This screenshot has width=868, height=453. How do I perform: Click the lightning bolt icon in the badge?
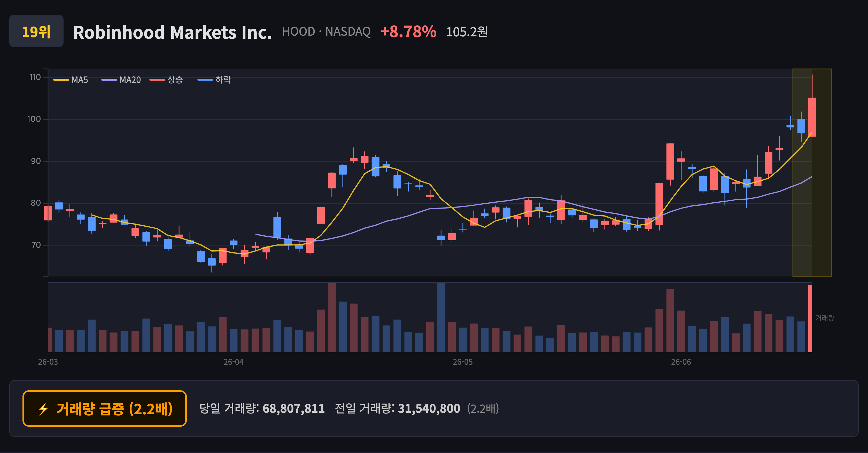pyautogui.click(x=43, y=409)
